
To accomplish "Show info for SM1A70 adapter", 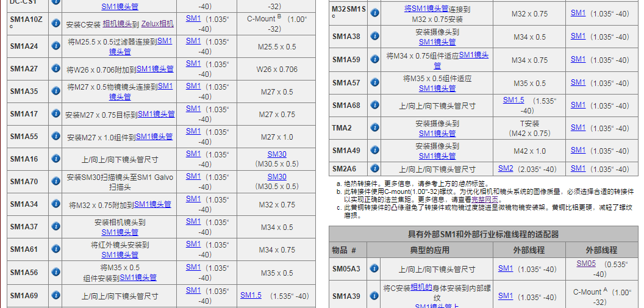I will coord(55,181).
